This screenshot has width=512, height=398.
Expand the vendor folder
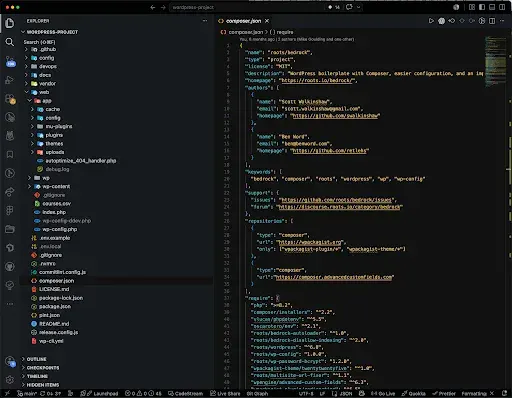click(x=47, y=84)
